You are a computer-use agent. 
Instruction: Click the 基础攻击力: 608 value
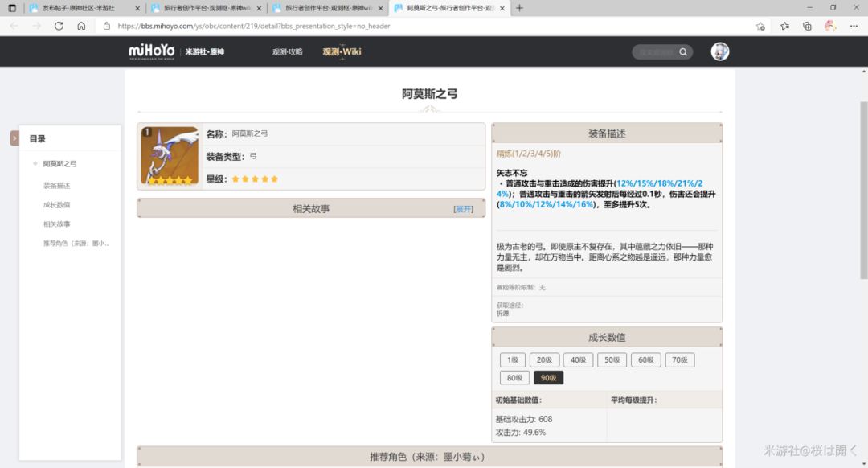524,419
